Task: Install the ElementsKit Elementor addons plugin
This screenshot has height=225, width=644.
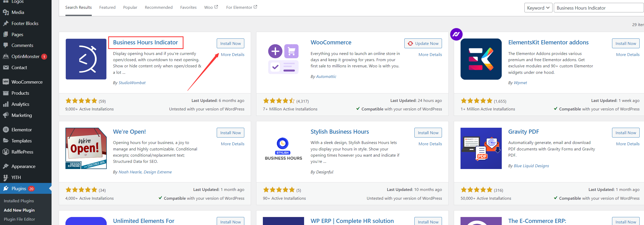Action: pyautogui.click(x=626, y=43)
